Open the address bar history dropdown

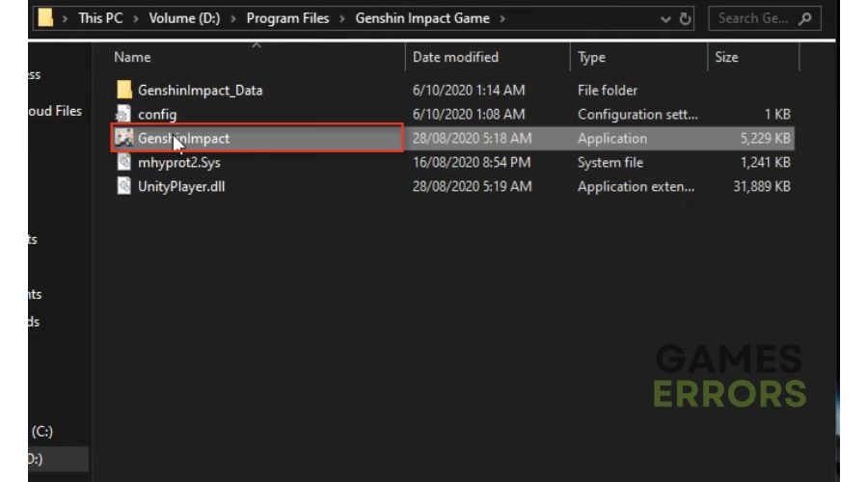665,19
